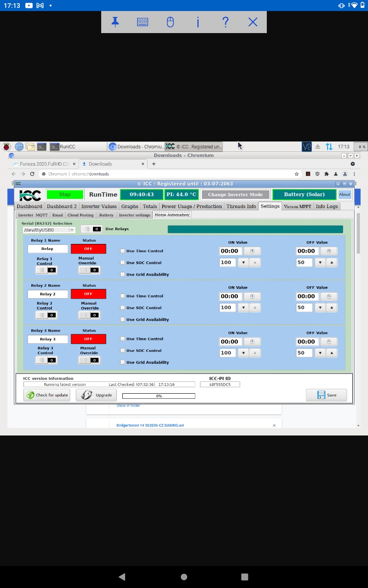Viewport: 368px width, 588px height.
Task: Click the About button
Action: coord(345,194)
